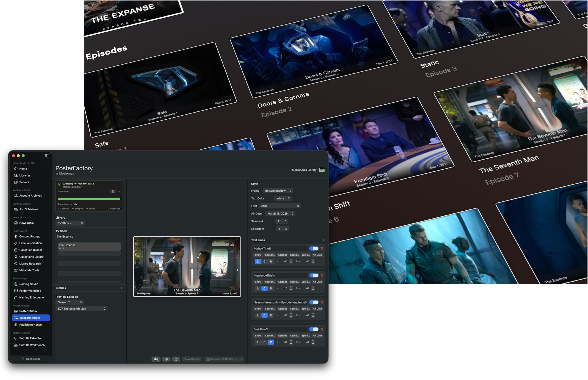
Task: Open the refresh metadata job log icon
Action: 113,191
